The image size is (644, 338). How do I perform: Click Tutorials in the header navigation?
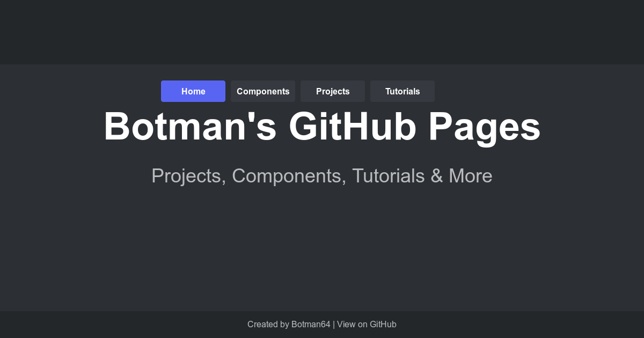pos(402,91)
